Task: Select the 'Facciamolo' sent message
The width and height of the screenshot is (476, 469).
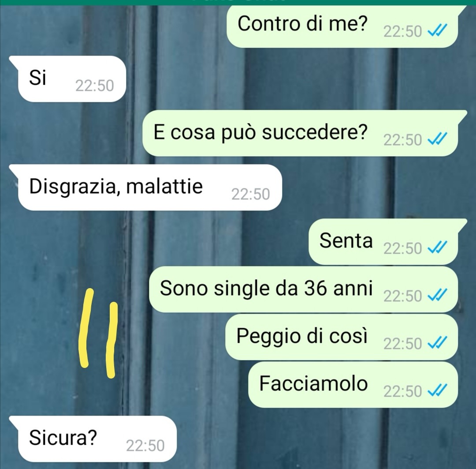Action: [x=353, y=384]
